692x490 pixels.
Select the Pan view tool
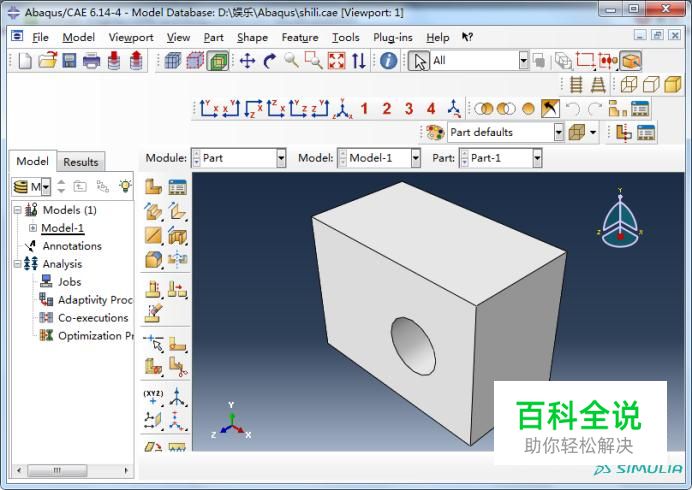(247, 60)
